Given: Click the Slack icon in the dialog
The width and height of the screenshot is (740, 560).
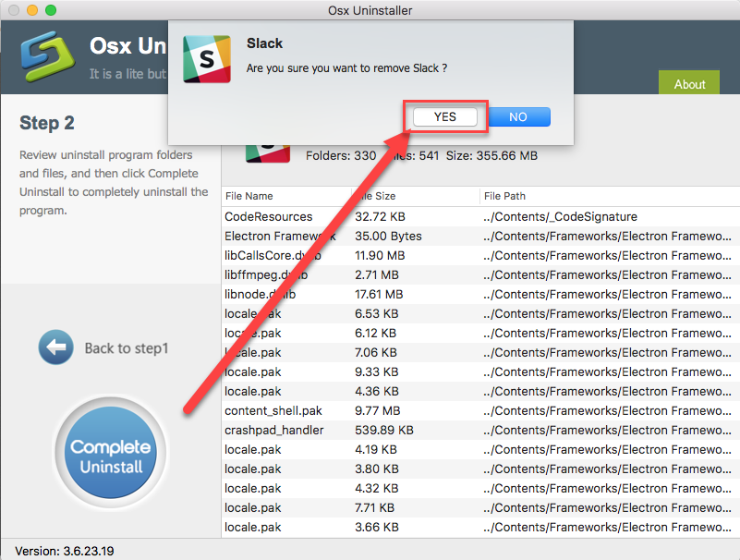Looking at the screenshot, I should 206,58.
